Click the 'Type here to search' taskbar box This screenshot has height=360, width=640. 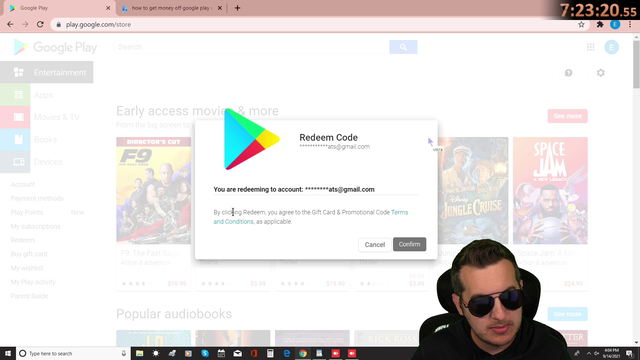click(73, 353)
